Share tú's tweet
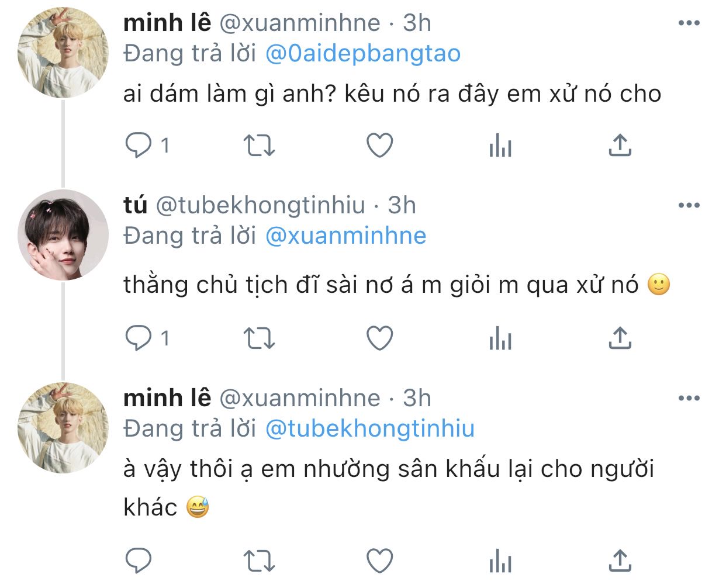This screenshot has width=726, height=588. [620, 338]
